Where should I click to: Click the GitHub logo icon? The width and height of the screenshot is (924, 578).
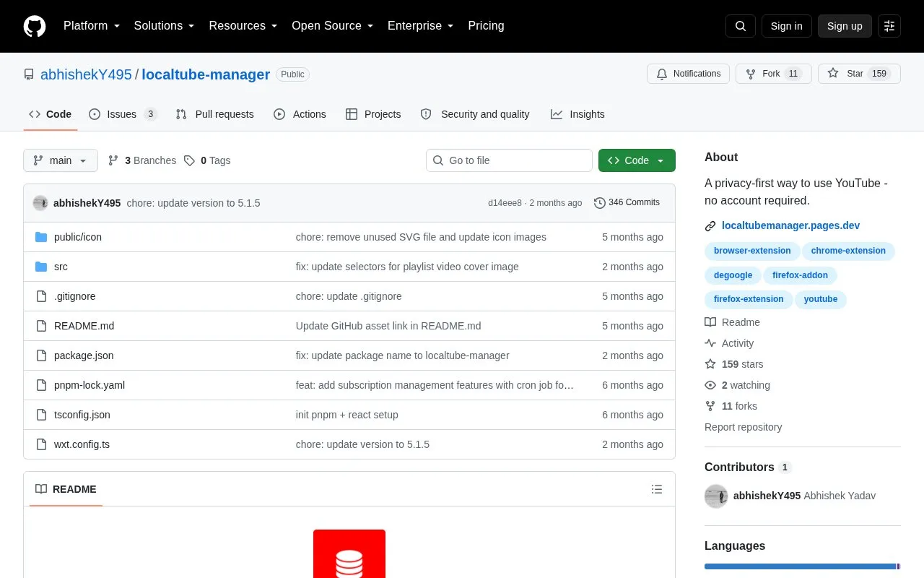pyautogui.click(x=35, y=26)
